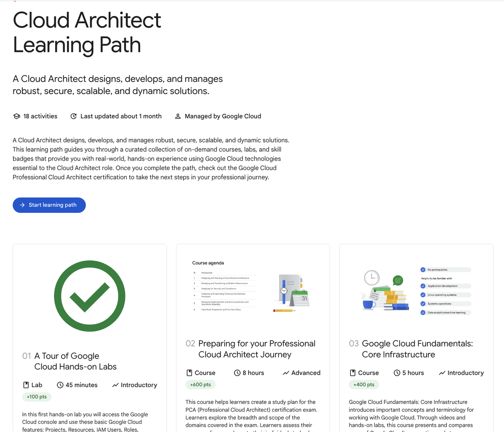504x432 pixels.
Task: Open the Course agenda thumbnail image
Action: click(253, 288)
